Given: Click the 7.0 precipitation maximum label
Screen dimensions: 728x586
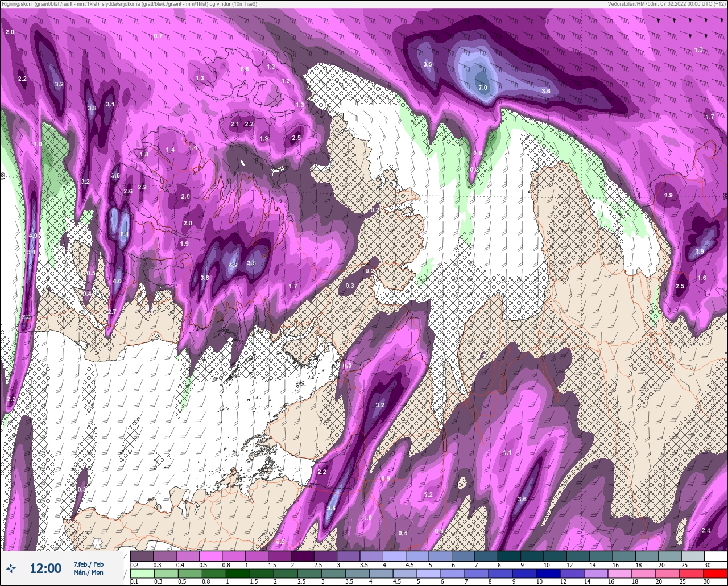Looking at the screenshot, I should pyautogui.click(x=483, y=88).
